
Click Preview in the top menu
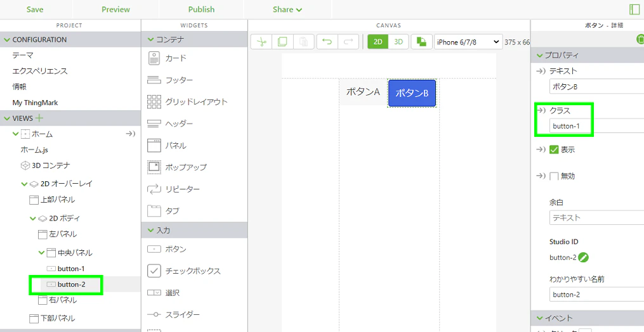[116, 10]
